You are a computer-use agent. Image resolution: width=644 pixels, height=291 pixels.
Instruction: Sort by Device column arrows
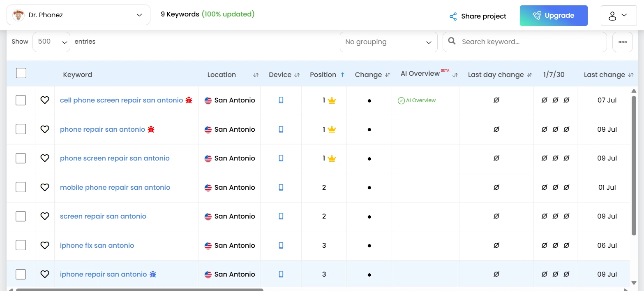tap(297, 75)
